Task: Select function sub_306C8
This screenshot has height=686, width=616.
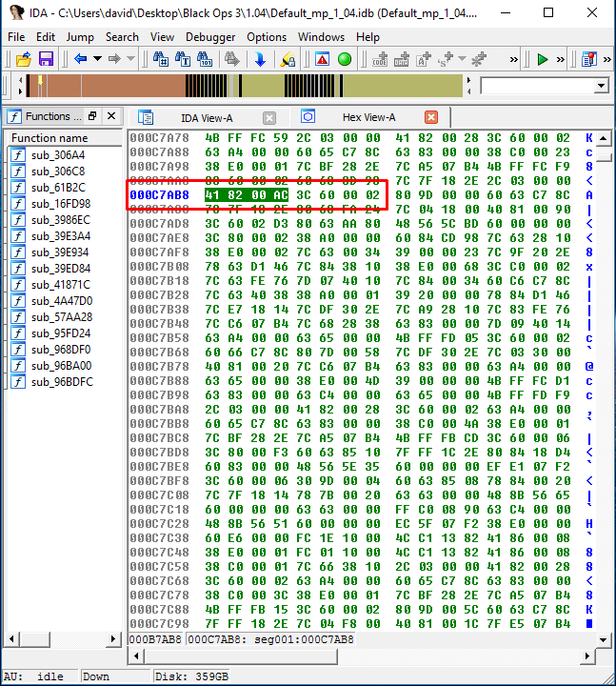Action: coord(58,171)
